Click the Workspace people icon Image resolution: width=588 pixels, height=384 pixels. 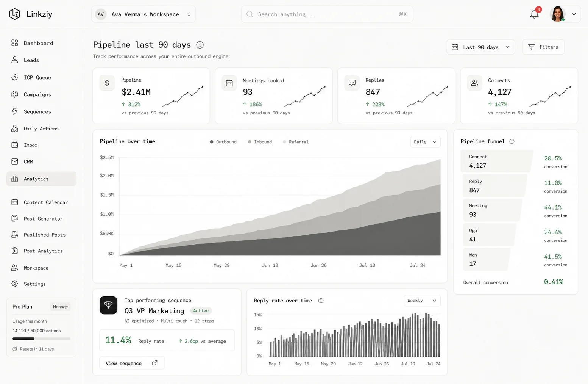point(15,268)
